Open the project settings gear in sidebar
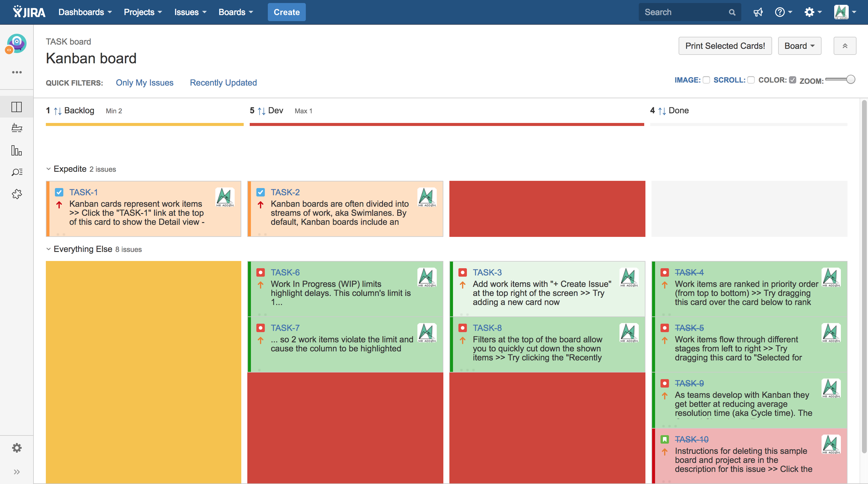The image size is (868, 484). tap(17, 448)
